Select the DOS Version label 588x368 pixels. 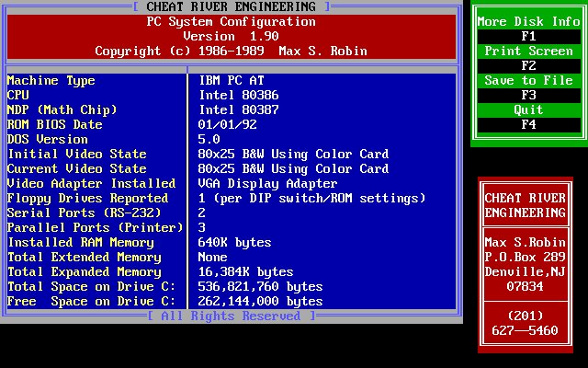[47, 139]
